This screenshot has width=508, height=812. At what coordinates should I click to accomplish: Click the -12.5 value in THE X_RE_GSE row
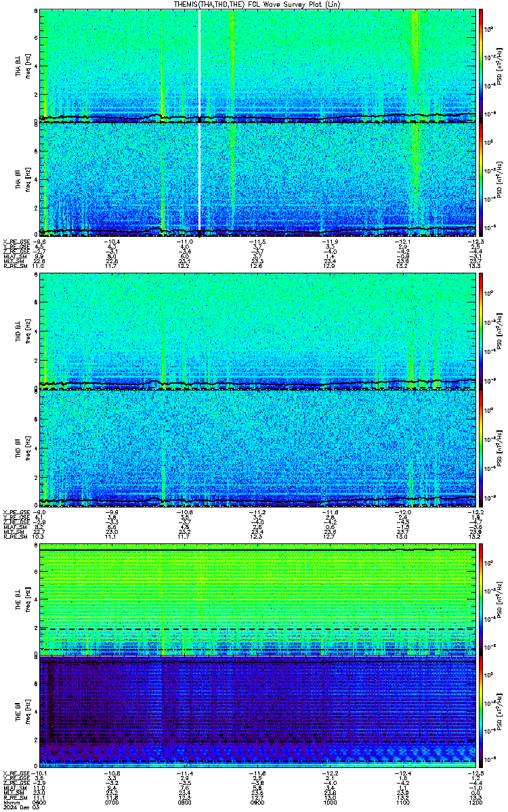pyautogui.click(x=476, y=773)
